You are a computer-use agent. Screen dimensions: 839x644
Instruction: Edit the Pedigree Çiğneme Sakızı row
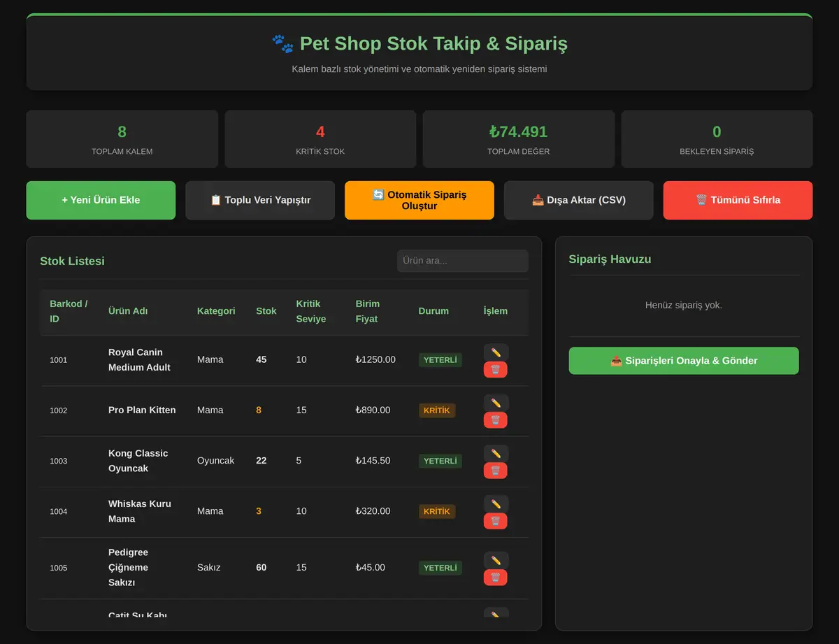point(496,560)
